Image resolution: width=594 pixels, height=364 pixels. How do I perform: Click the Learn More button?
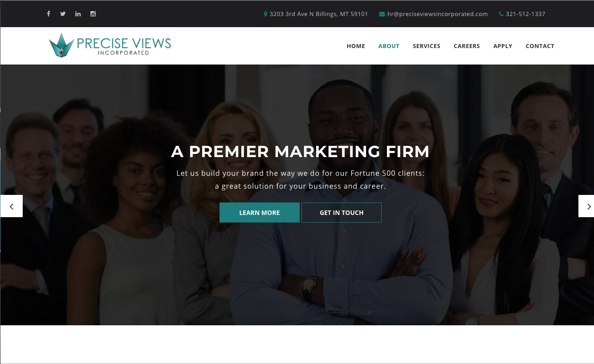(x=260, y=213)
